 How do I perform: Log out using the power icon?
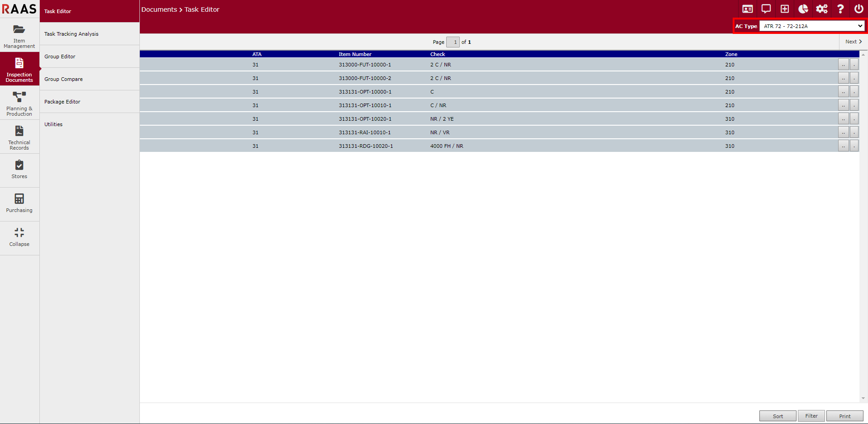pyautogui.click(x=859, y=9)
